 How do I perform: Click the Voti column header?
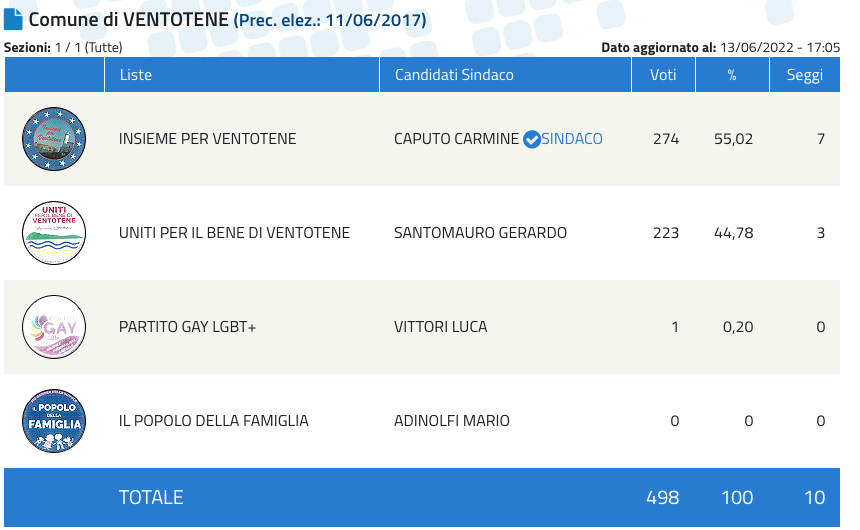(x=663, y=75)
